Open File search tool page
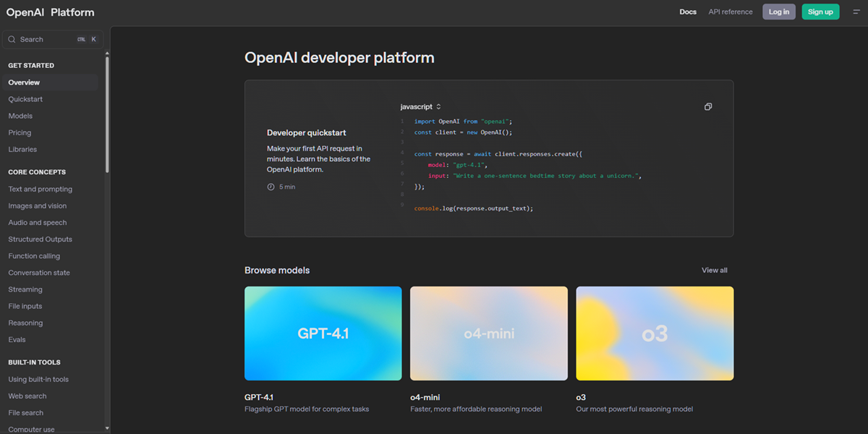The image size is (868, 434). pos(26,412)
